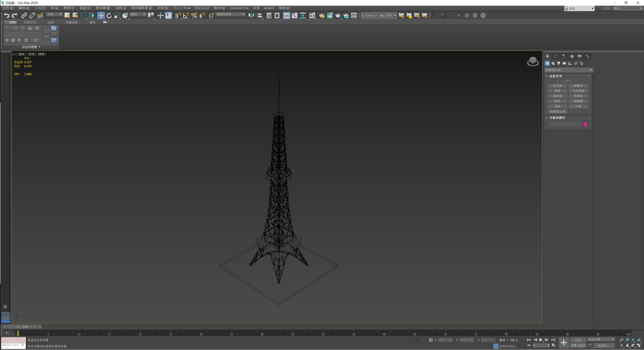This screenshot has height=350, width=644.
Task: Toggle the 3D Snaps button
Action: tap(178, 15)
